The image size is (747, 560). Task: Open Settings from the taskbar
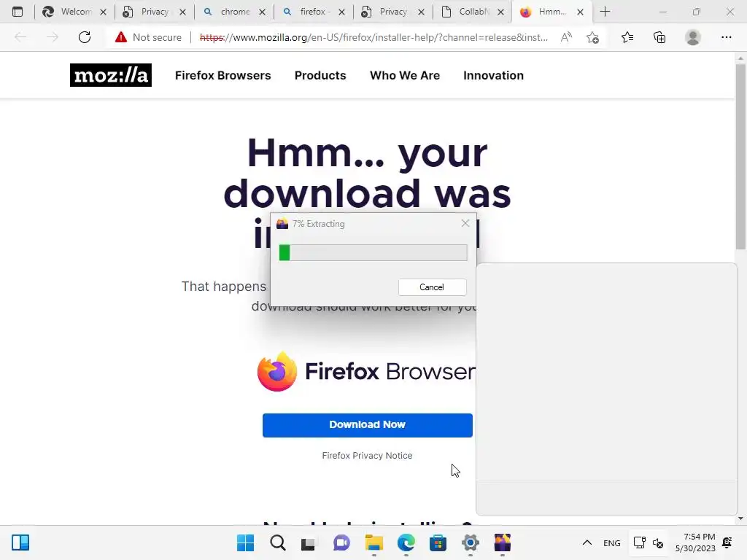471,542
